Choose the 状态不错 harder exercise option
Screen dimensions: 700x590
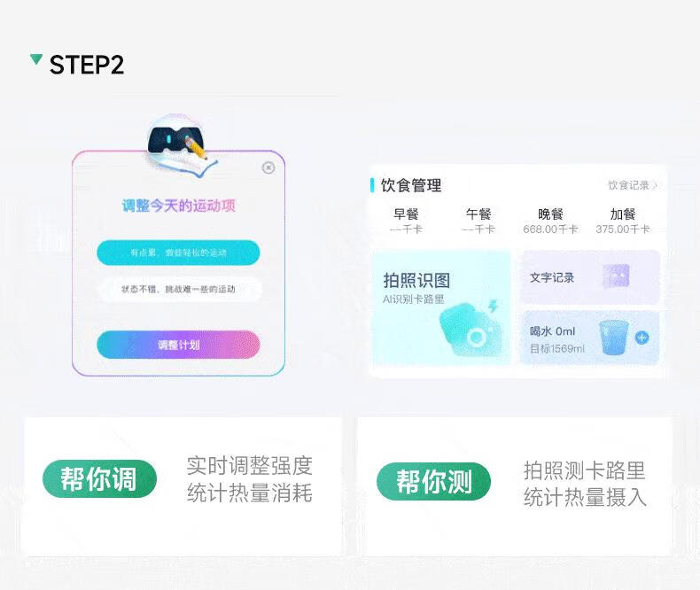tap(179, 289)
